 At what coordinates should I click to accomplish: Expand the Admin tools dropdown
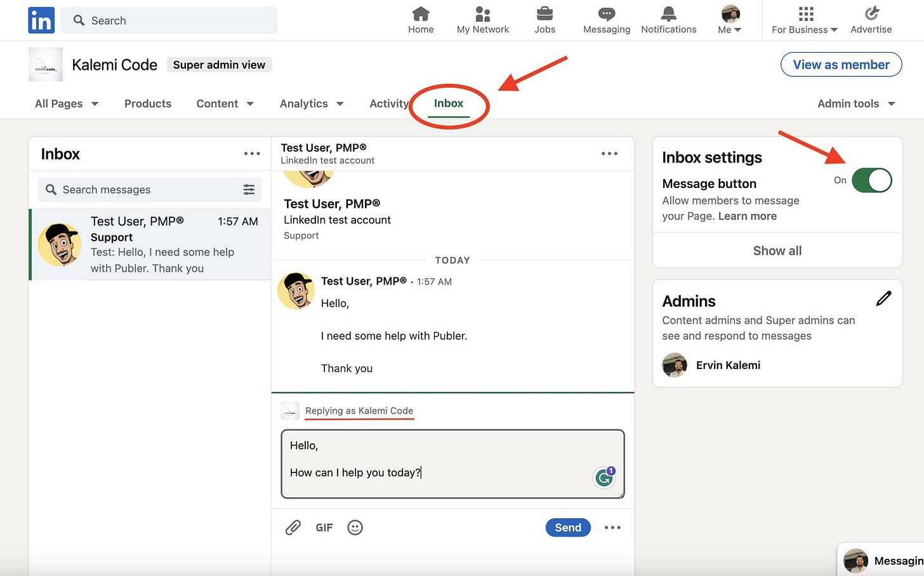click(x=856, y=104)
